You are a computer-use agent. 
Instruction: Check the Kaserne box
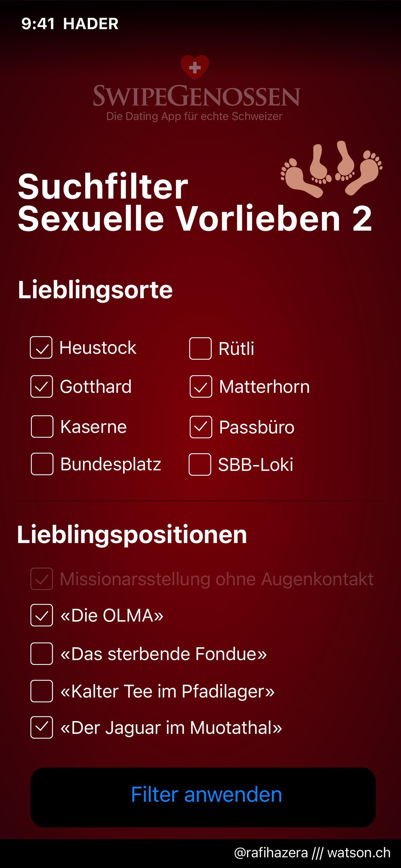pos(42,427)
